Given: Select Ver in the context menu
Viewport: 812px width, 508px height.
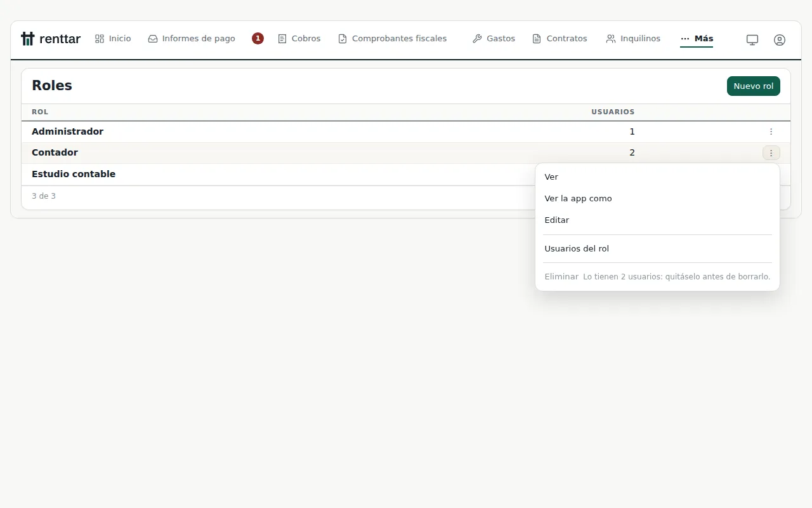Looking at the screenshot, I should (x=657, y=177).
